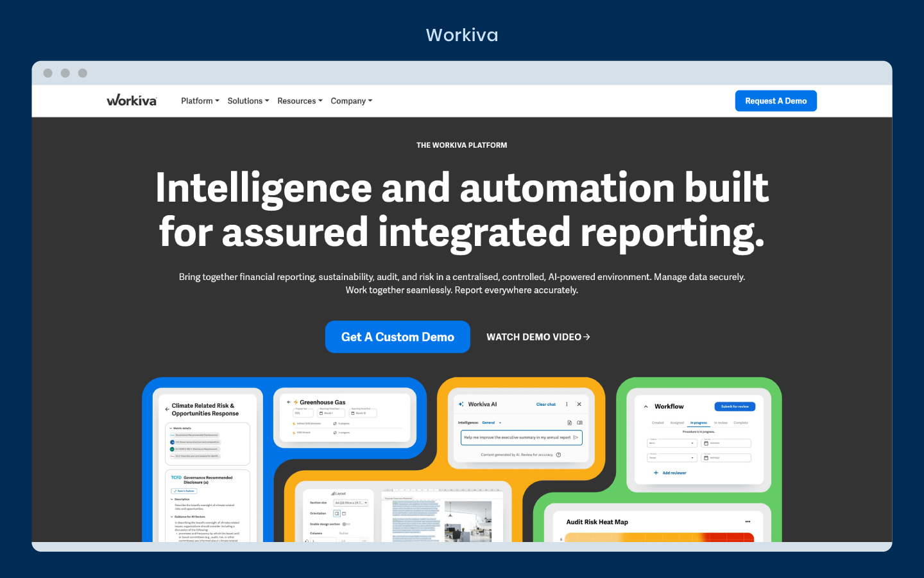Open the Section size dropdown

(x=351, y=503)
